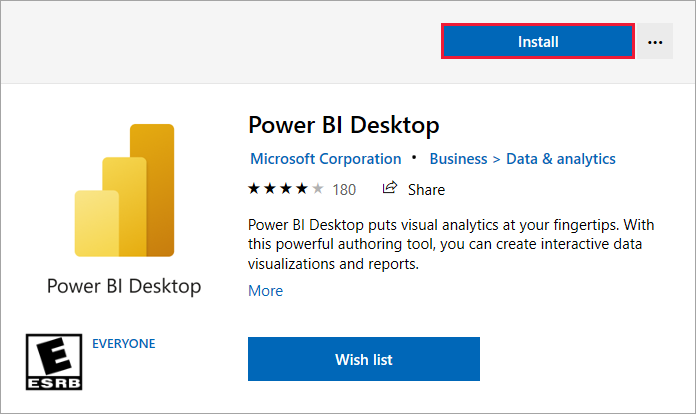696x414 pixels.
Task: Open the EVERYONE rating link
Action: 123,343
